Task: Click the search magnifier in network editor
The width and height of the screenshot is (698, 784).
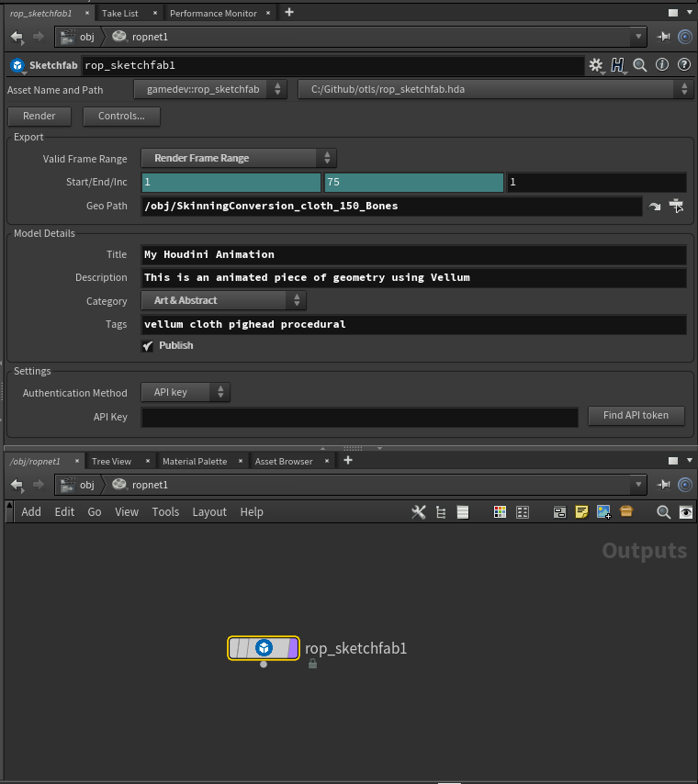Action: coord(663,512)
